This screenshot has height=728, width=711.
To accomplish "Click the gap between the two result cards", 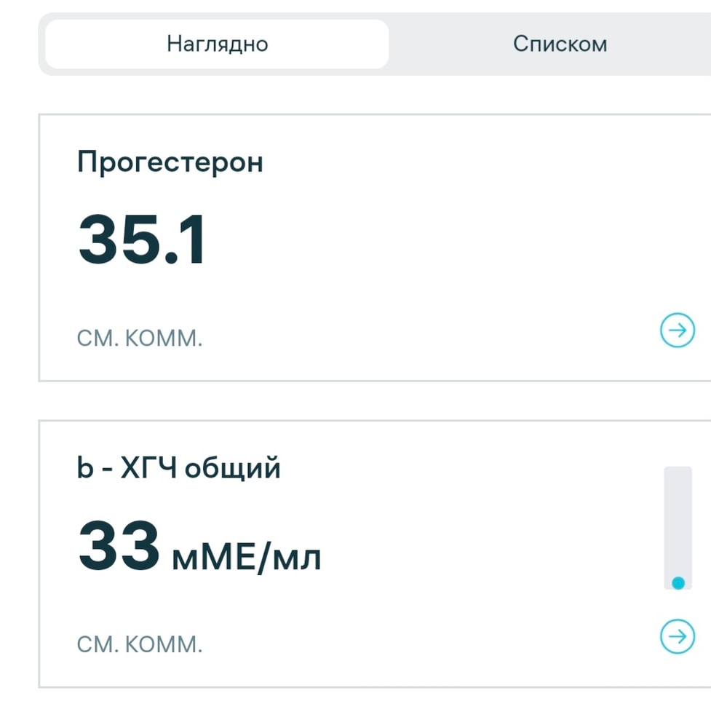I will coord(364,400).
